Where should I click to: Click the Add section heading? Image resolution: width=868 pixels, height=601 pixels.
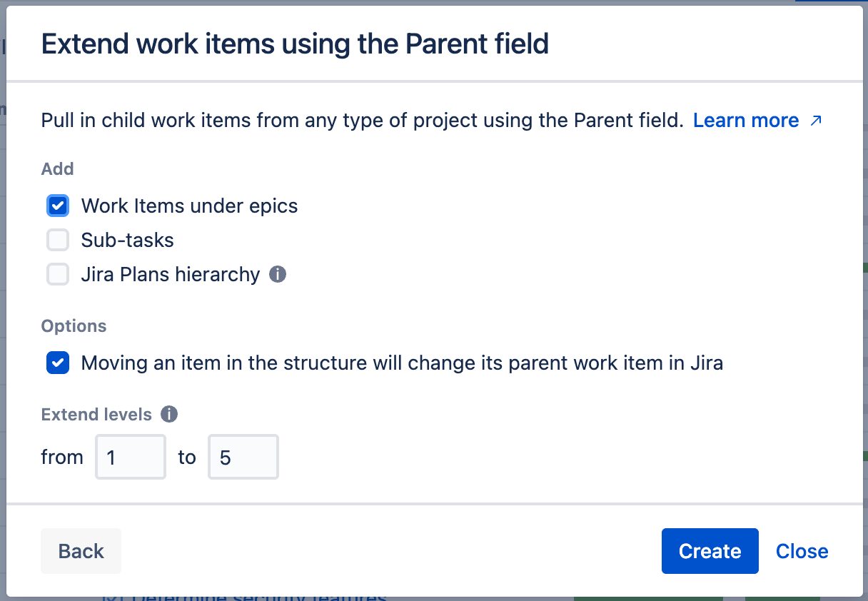[x=57, y=168]
